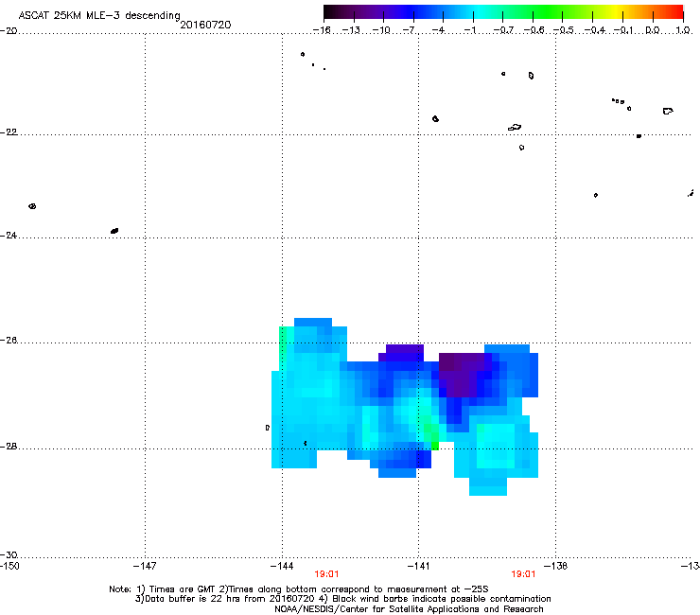Click the latitude label "-24"
The width and height of the screenshot is (700, 615).
tap(9, 235)
